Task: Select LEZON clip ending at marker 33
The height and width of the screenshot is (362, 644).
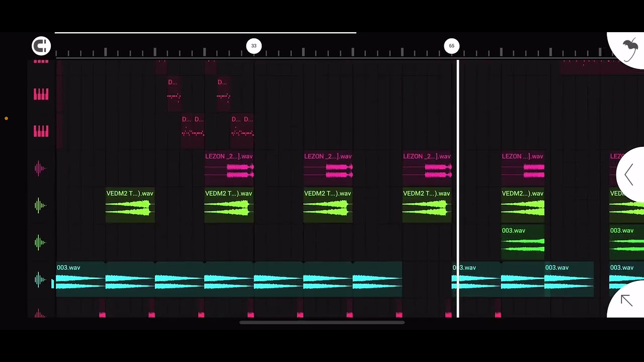Action: [x=229, y=167]
